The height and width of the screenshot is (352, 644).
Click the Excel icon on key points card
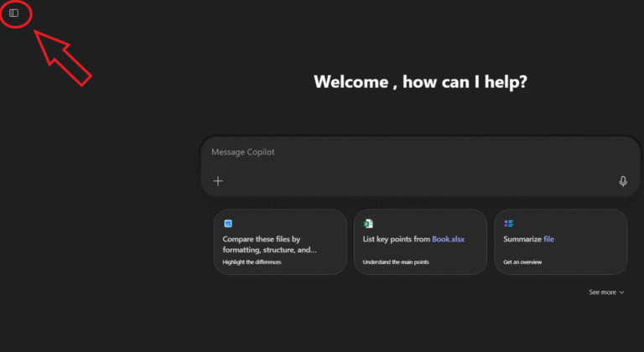tap(368, 224)
